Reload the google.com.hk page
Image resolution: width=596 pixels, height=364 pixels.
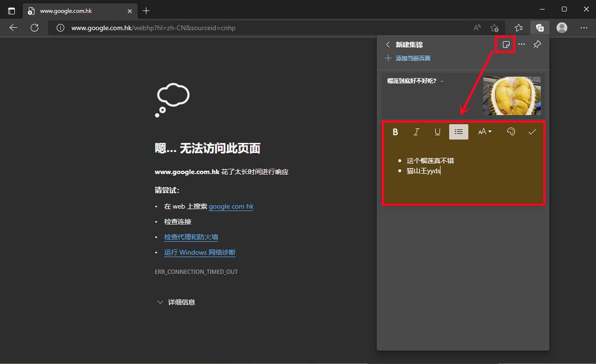[34, 28]
